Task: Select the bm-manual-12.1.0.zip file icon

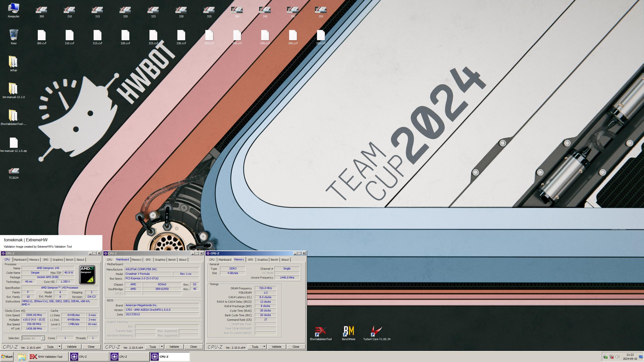Action: pos(14,145)
